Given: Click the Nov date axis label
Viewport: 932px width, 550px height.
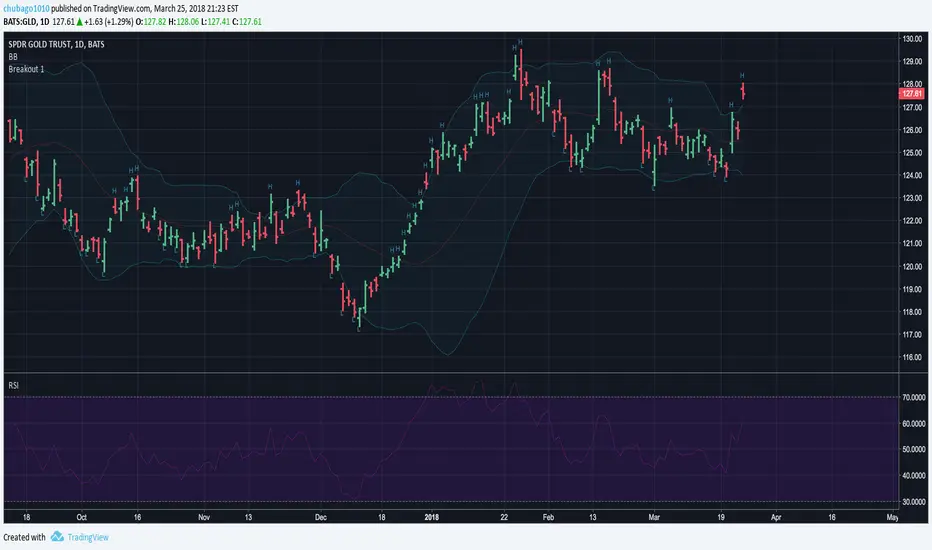Looking at the screenshot, I should [204, 517].
